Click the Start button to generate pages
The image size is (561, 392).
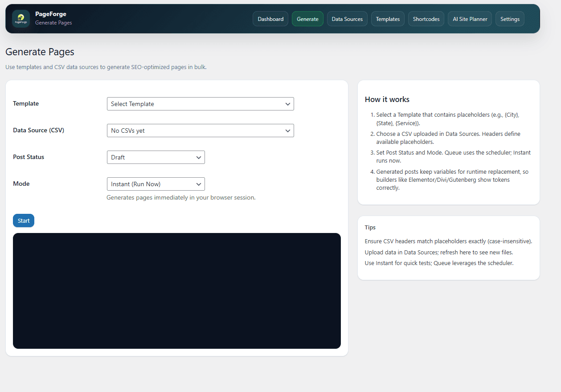point(23,220)
